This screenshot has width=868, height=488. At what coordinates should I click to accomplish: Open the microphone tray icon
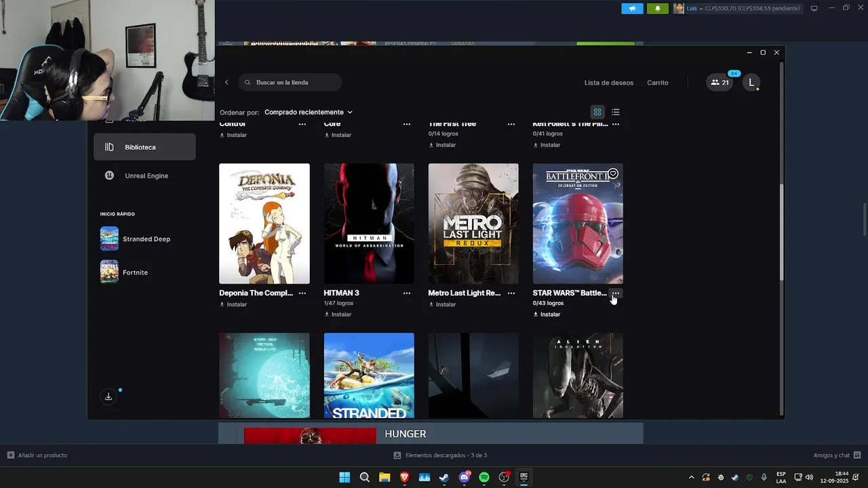click(x=764, y=477)
